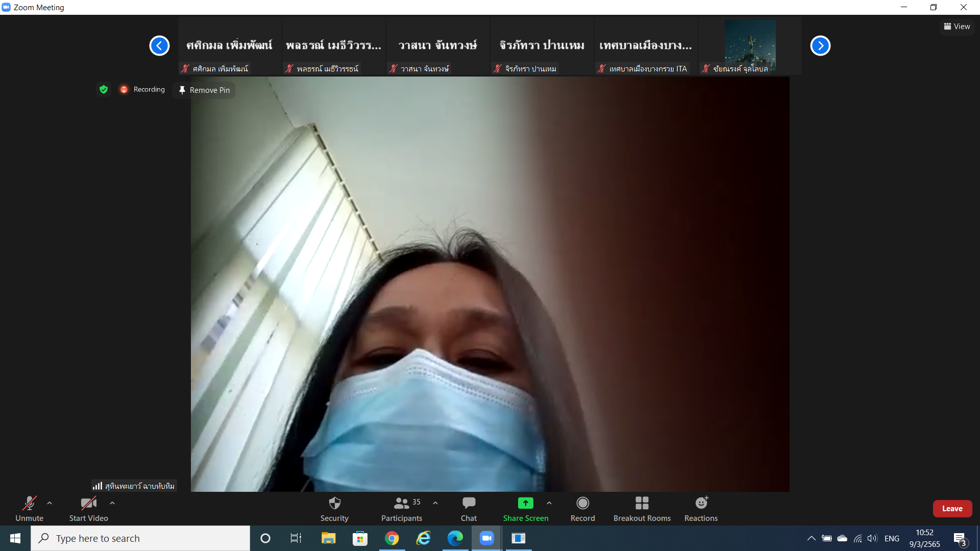
Task: Open Breakout Rooms
Action: [642, 509]
